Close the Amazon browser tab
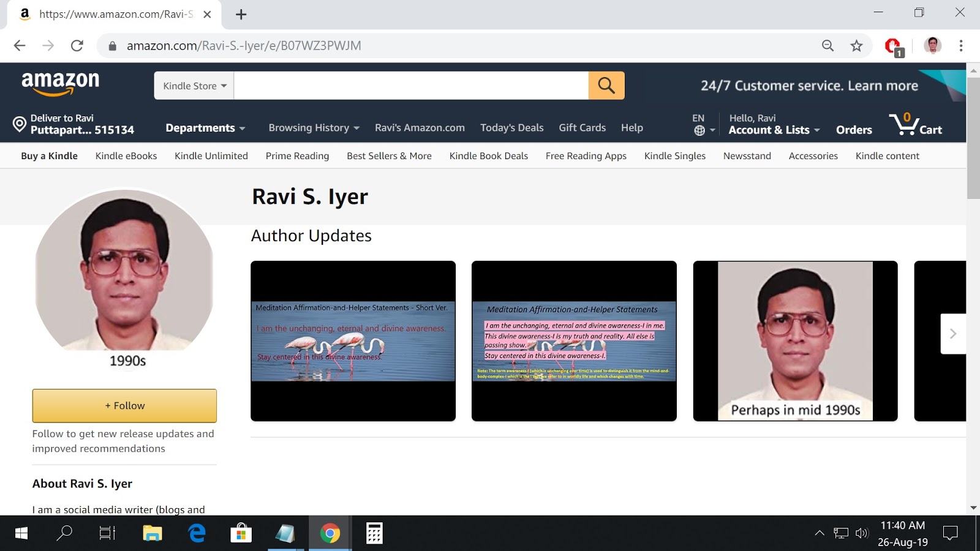 pyautogui.click(x=207, y=14)
